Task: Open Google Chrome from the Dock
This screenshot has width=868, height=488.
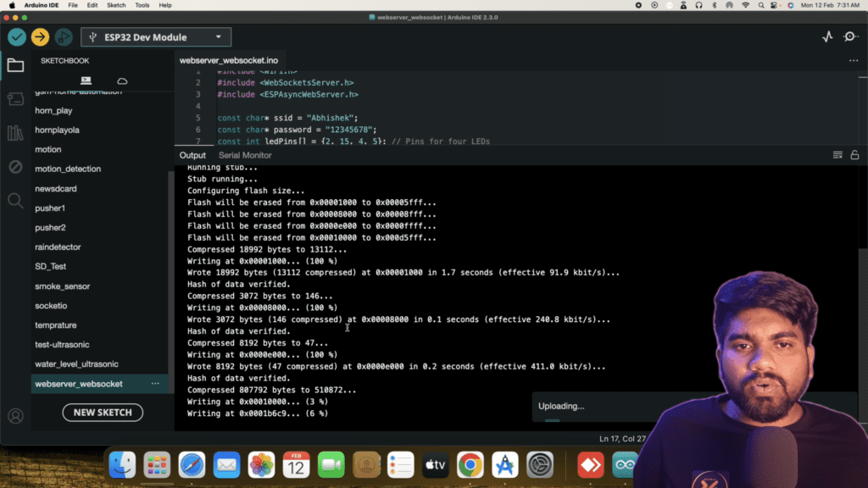Action: click(470, 464)
